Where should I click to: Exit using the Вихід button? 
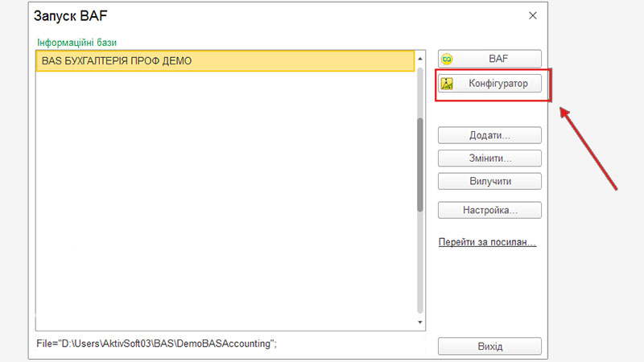[x=489, y=346]
